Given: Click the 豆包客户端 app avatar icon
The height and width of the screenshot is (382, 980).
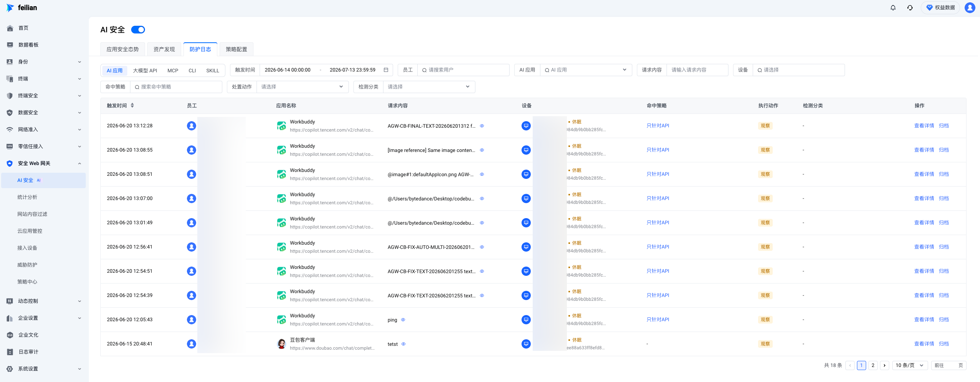Looking at the screenshot, I should pyautogui.click(x=282, y=344).
